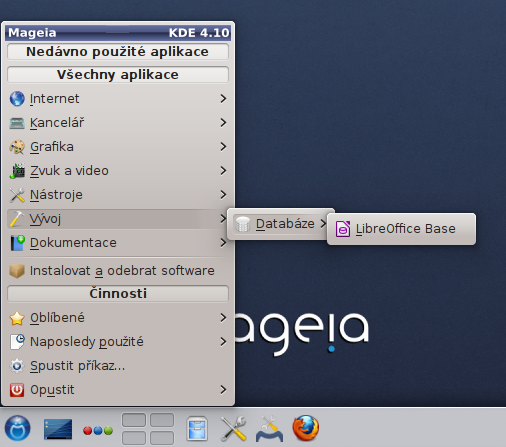Switch to the third virtual desktop in pager
506x447 pixels.
(134, 438)
